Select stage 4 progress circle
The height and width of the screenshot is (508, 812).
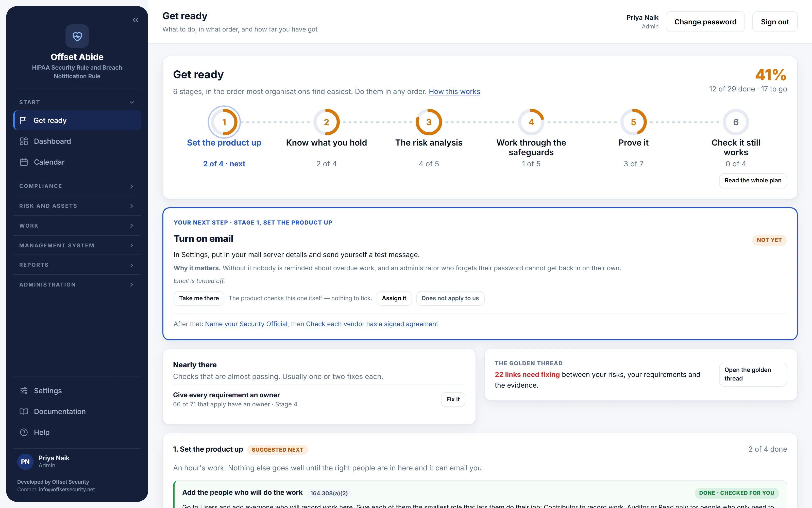tap(531, 122)
